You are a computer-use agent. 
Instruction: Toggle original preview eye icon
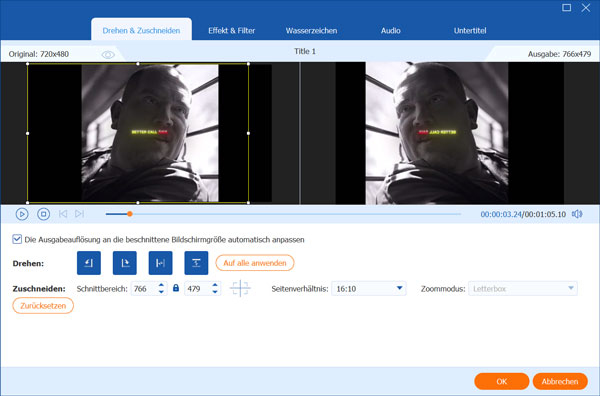pos(108,55)
